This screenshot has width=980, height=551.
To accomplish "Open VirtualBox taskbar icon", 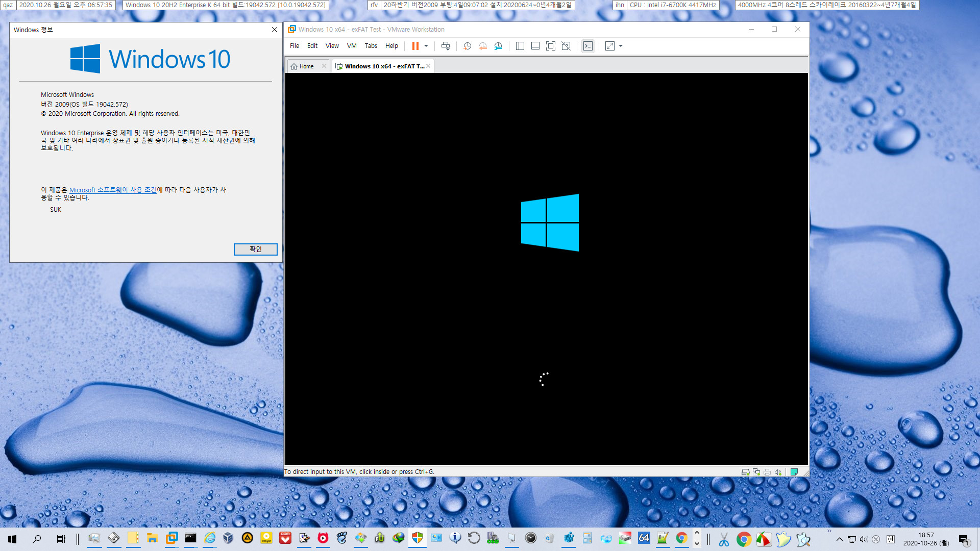I will [228, 538].
